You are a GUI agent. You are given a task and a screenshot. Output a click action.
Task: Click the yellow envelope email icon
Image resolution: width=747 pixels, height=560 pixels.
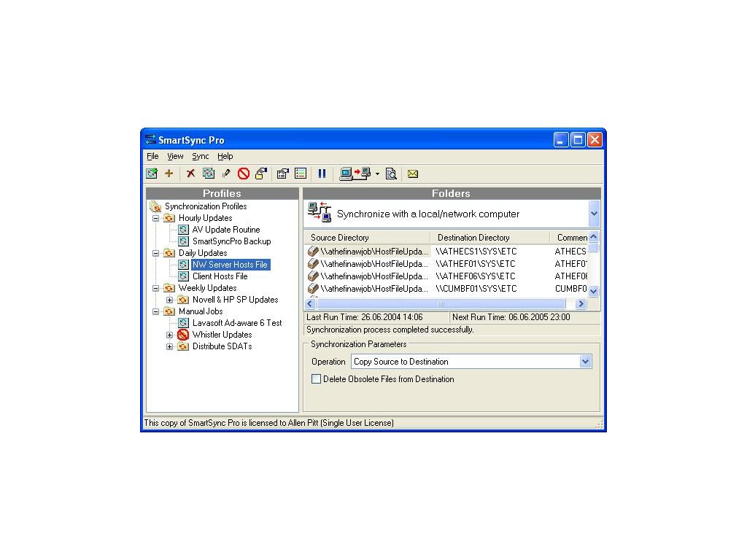[413, 174]
